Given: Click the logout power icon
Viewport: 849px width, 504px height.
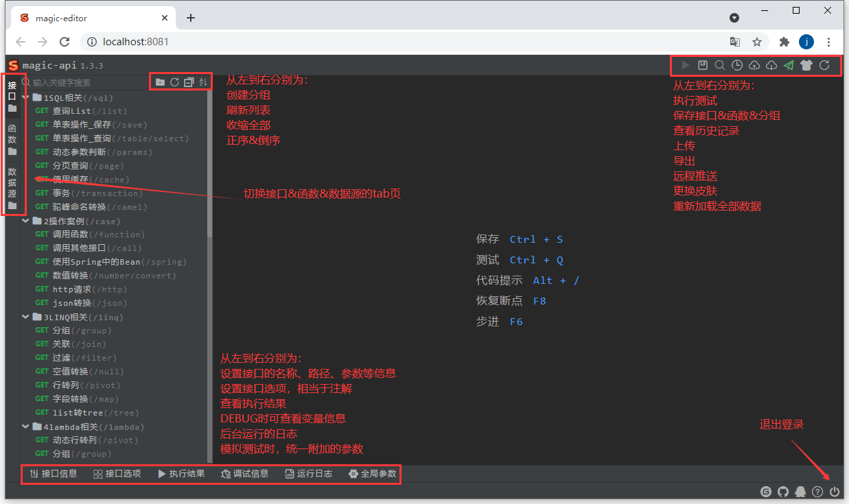Looking at the screenshot, I should tap(835, 491).
